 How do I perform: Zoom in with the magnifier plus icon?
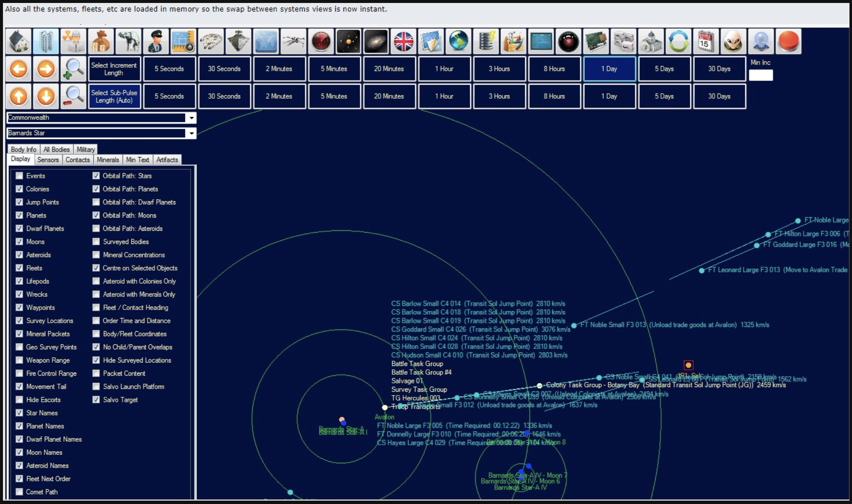[73, 69]
